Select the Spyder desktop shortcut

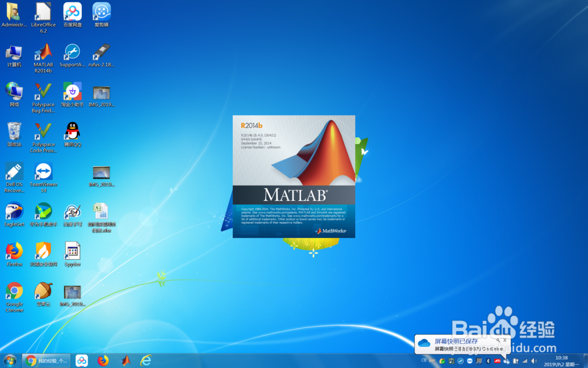click(x=72, y=254)
